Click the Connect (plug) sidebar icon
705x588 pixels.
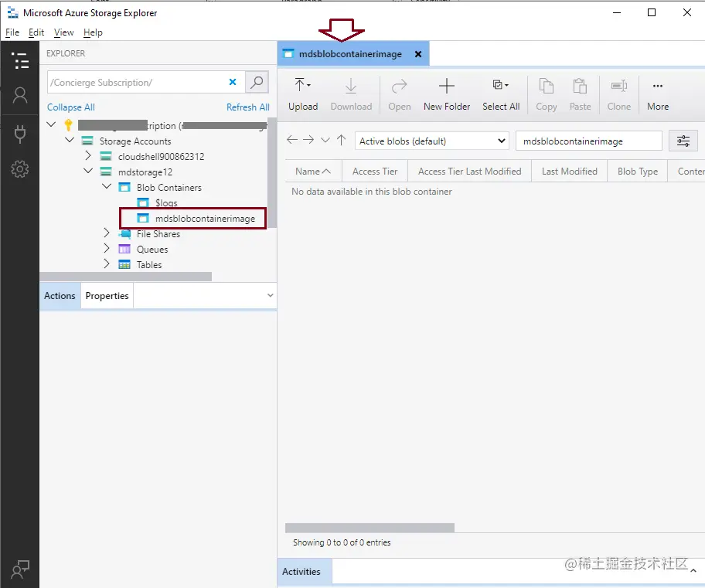20,134
